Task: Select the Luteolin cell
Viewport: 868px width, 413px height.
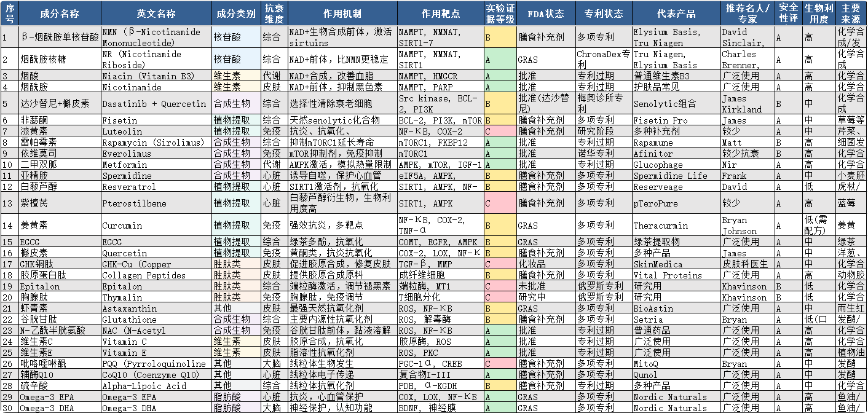Action: [156, 131]
